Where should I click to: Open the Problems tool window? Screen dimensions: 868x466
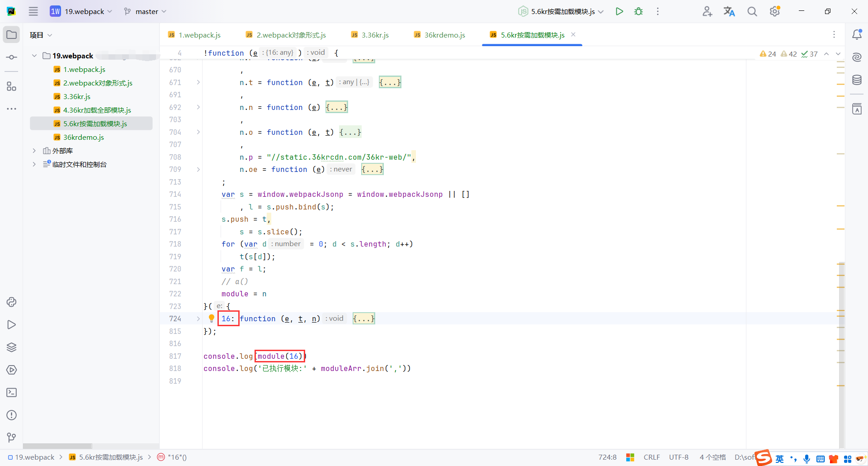click(11, 415)
